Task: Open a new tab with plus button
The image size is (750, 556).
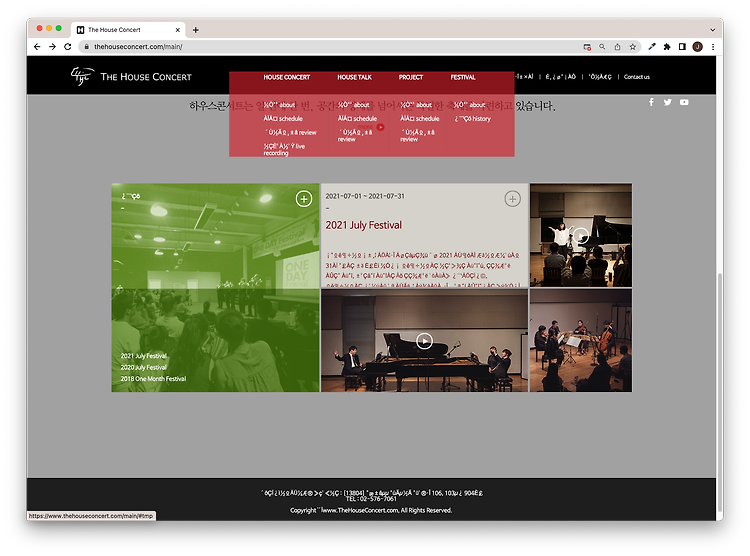Action: pyautogui.click(x=196, y=30)
